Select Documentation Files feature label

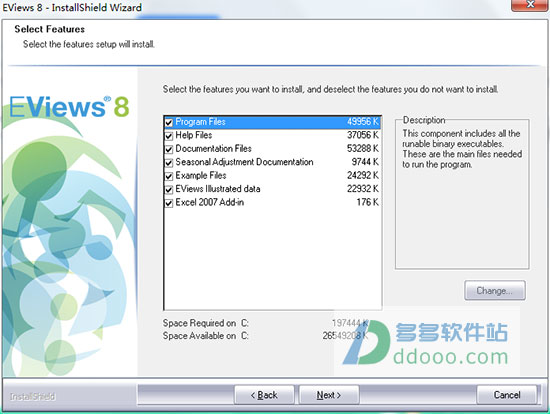click(213, 149)
